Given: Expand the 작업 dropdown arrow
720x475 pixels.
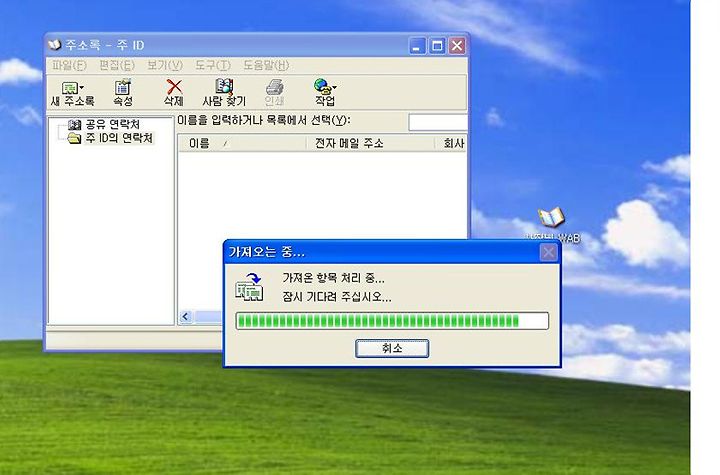Looking at the screenshot, I should pos(334,87).
